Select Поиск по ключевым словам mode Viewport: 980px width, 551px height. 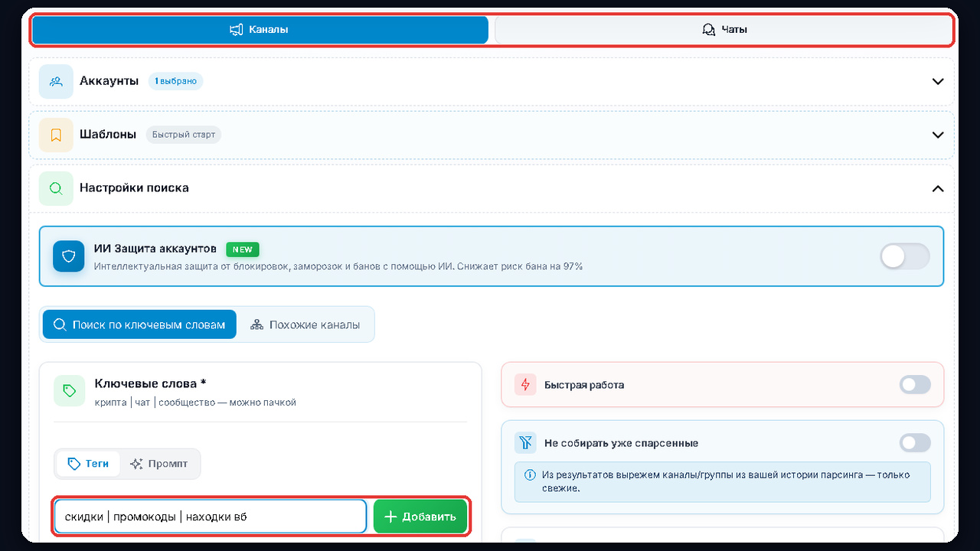pyautogui.click(x=139, y=324)
